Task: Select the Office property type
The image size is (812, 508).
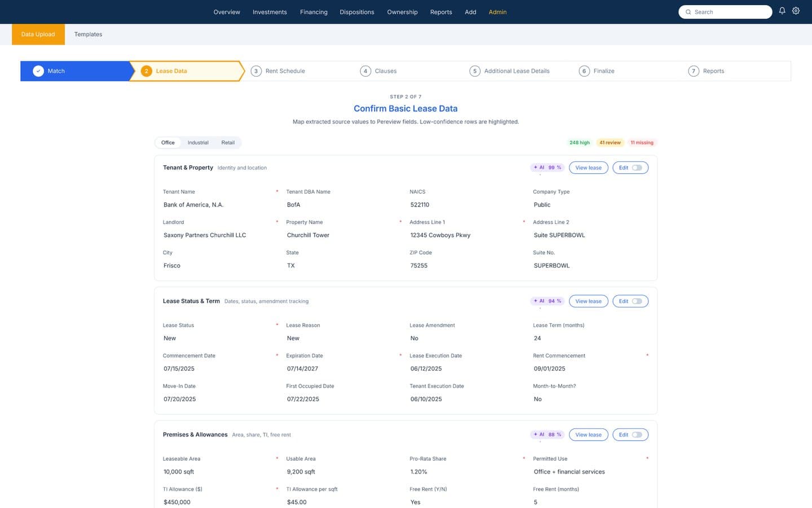Action: pyautogui.click(x=168, y=143)
